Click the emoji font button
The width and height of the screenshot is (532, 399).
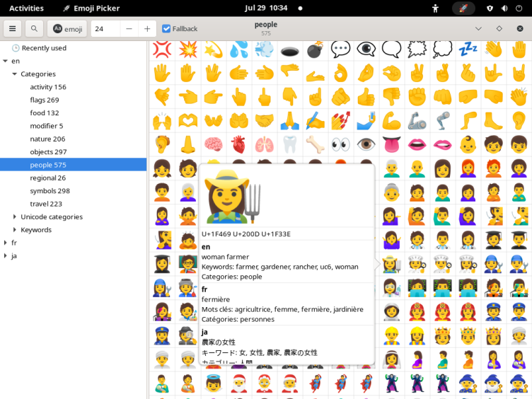click(x=67, y=29)
